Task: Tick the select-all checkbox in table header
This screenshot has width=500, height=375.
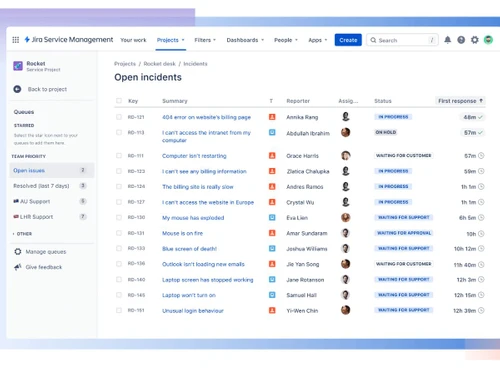Action: point(119,101)
